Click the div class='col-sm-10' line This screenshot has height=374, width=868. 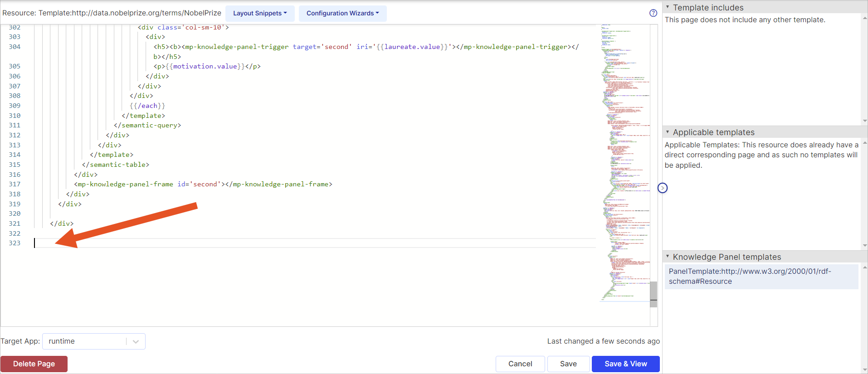183,27
